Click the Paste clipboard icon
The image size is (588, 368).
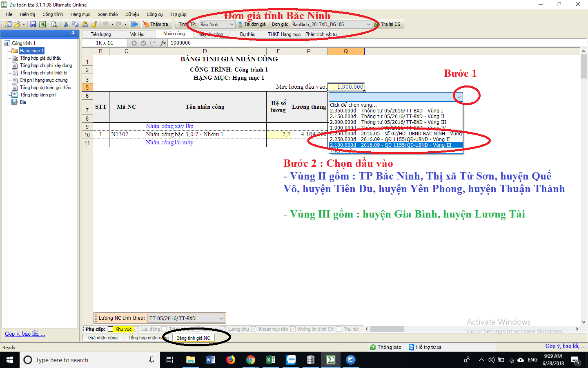(x=85, y=25)
